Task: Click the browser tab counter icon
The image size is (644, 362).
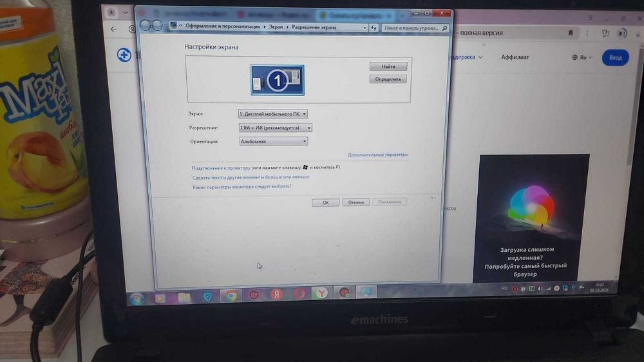Action: [x=111, y=13]
